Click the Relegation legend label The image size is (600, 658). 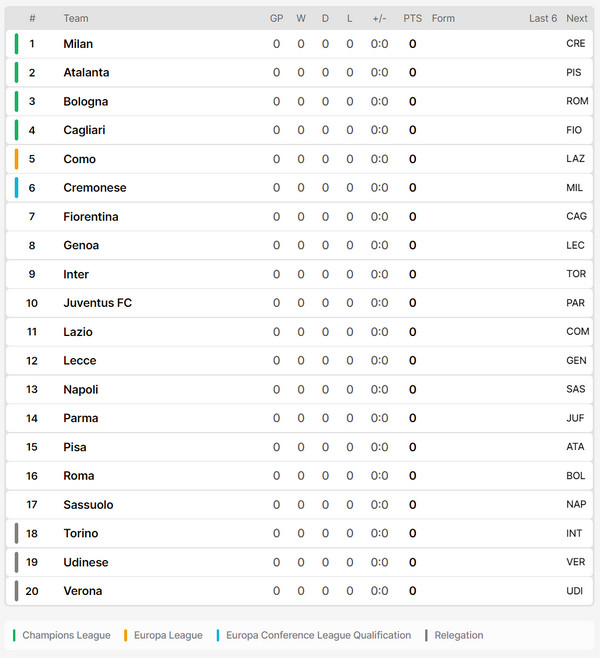point(459,635)
